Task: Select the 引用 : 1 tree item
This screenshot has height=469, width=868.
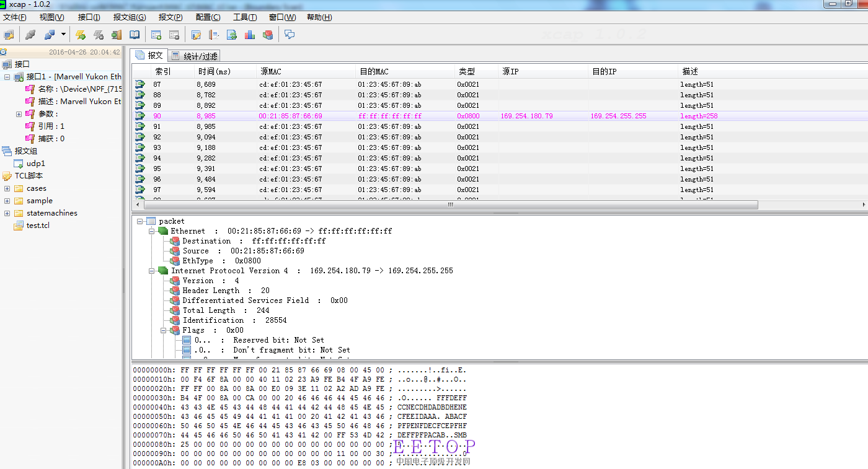Action: (51, 126)
